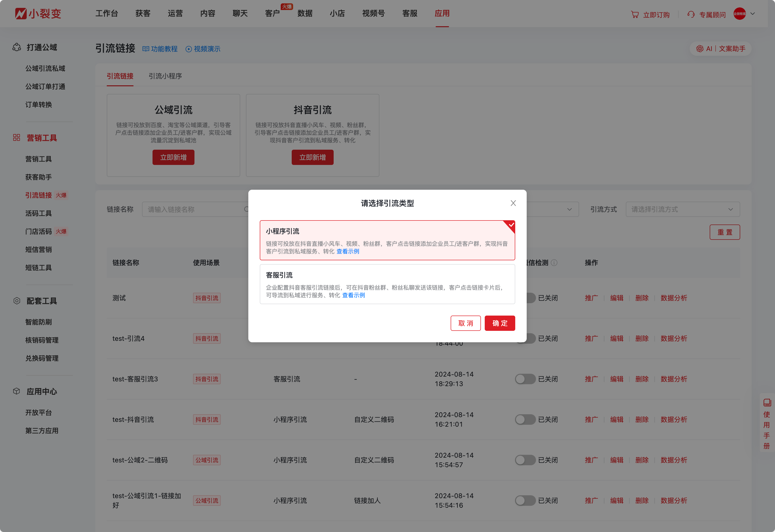
Task: Click the 小裂变 logo
Action: coord(38,13)
